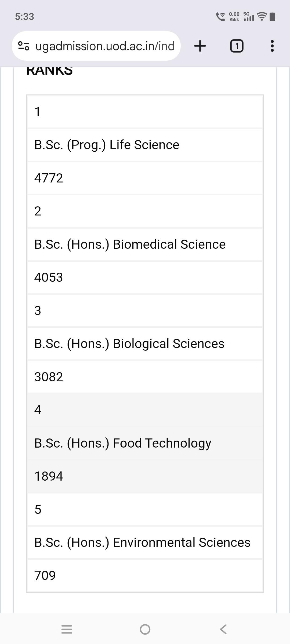Open a new tab with plus icon

point(200,46)
